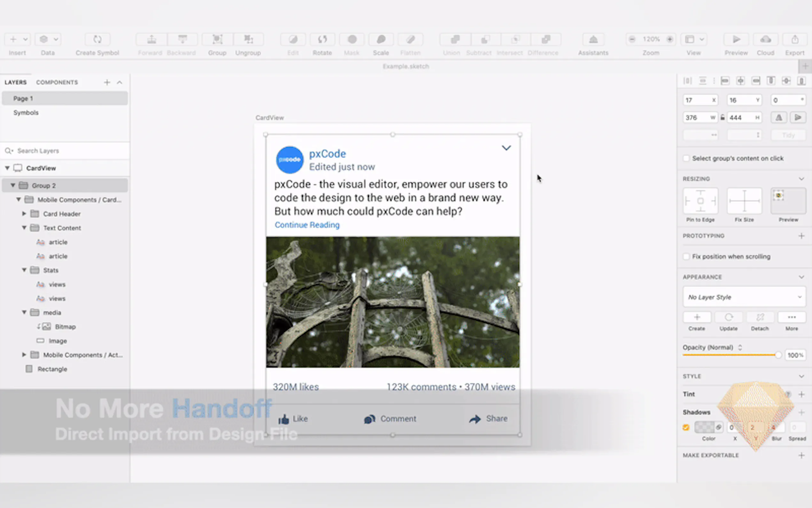Screen dimensions: 812x508
Task: Switch to the Components tab
Action: 57,82
